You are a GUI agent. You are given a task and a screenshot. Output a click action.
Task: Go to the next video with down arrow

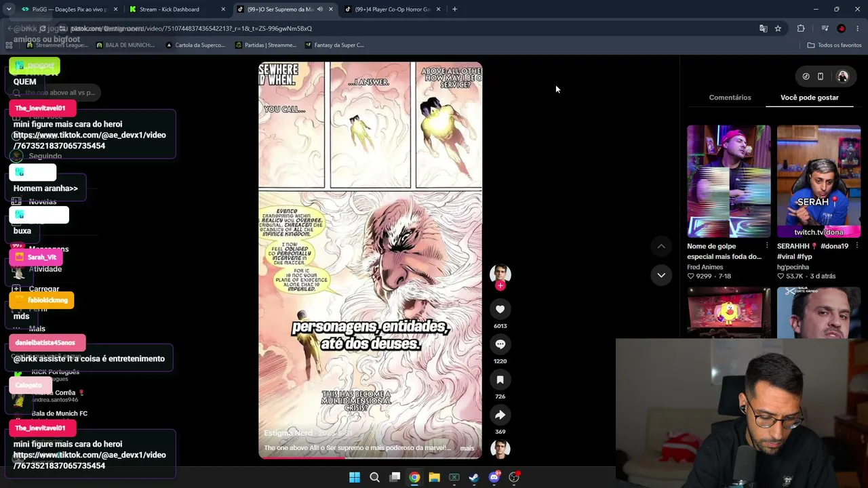tap(661, 275)
